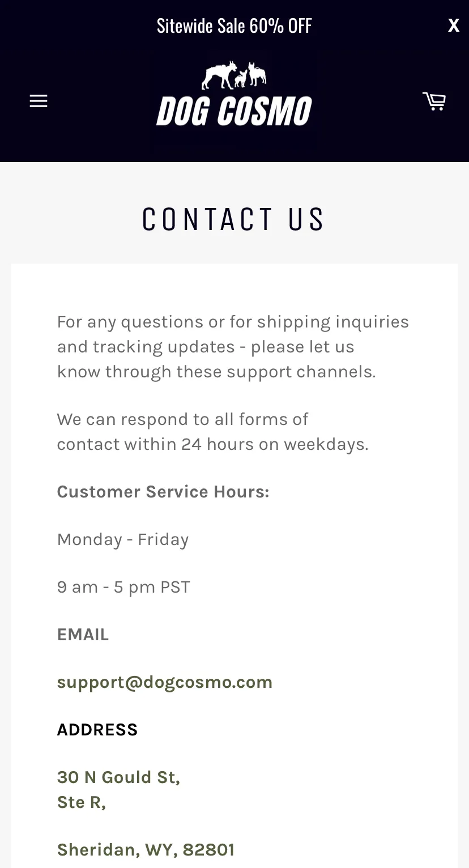Click the dog silhouettes logo graphic
Viewport: 469px width, 868px height.
click(x=234, y=75)
